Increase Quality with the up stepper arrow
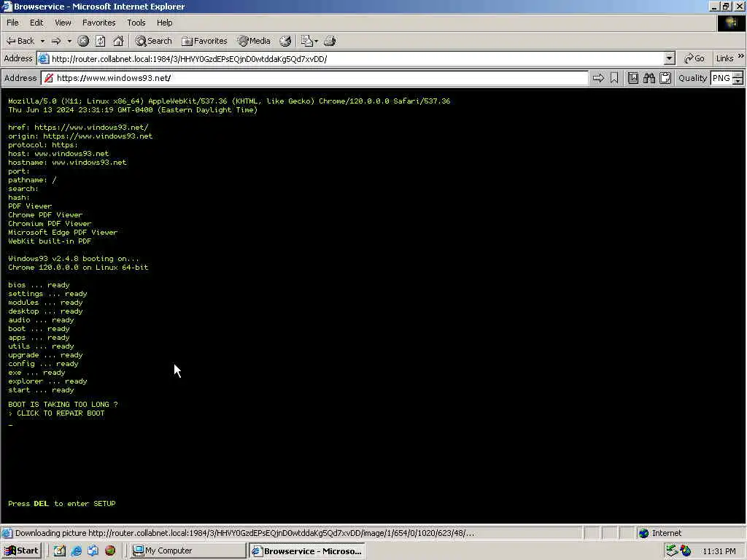This screenshot has height=560, width=747. (738, 75)
